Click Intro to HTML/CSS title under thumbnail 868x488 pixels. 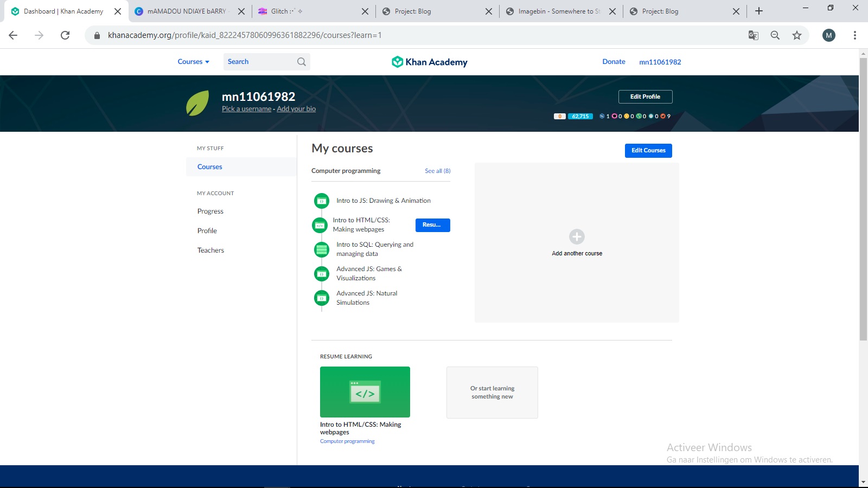pyautogui.click(x=360, y=428)
